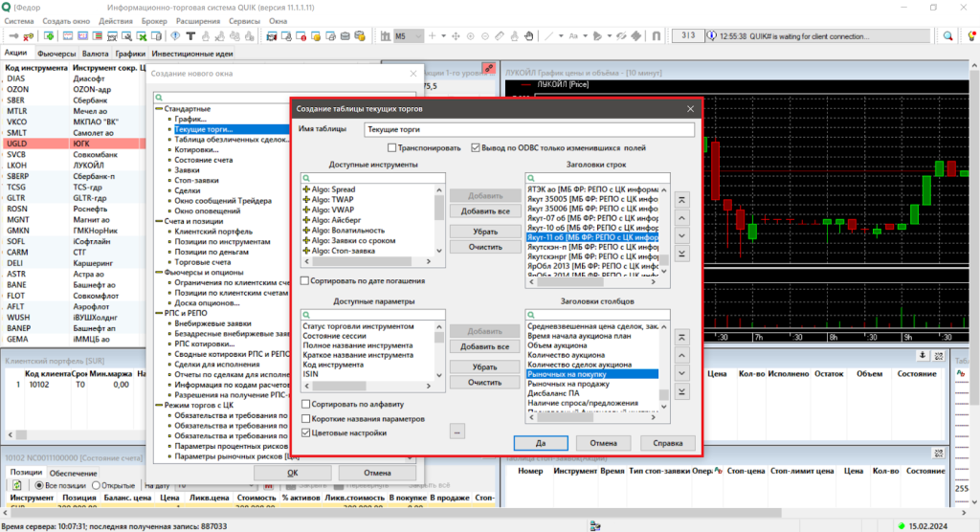Move selected row header down one position
The width and height of the screenshot is (980, 532).
[x=681, y=235]
